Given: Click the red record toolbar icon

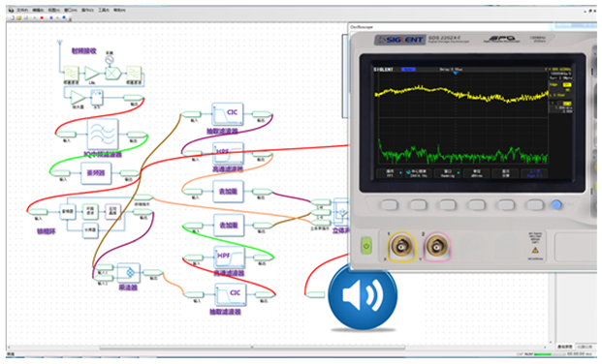Looking at the screenshot, I should (x=42, y=17).
